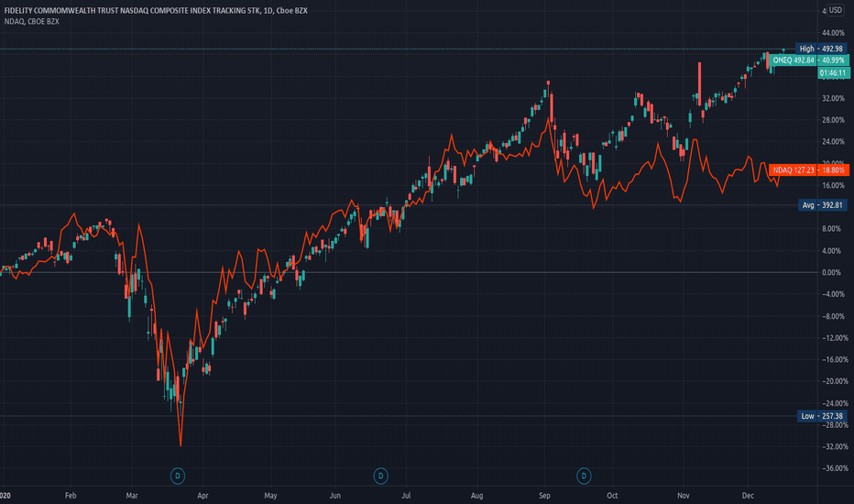This screenshot has height=504, width=854.
Task: Click the Feb time axis label
Action: click(x=71, y=495)
